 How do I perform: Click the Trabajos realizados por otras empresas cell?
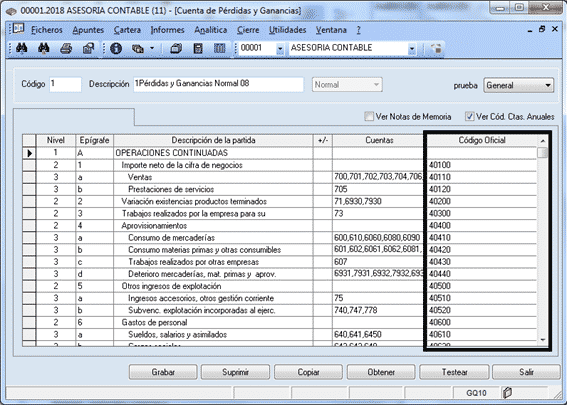pos(213,262)
